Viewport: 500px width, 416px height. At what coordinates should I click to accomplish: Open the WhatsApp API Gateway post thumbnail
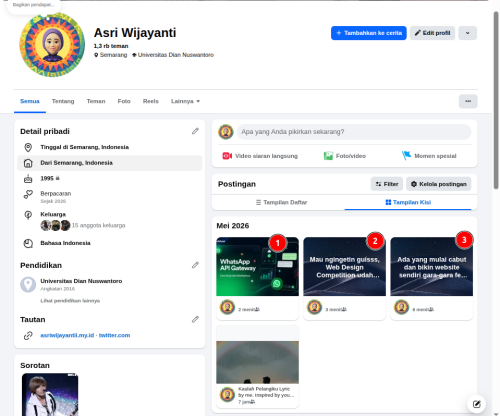tap(257, 267)
